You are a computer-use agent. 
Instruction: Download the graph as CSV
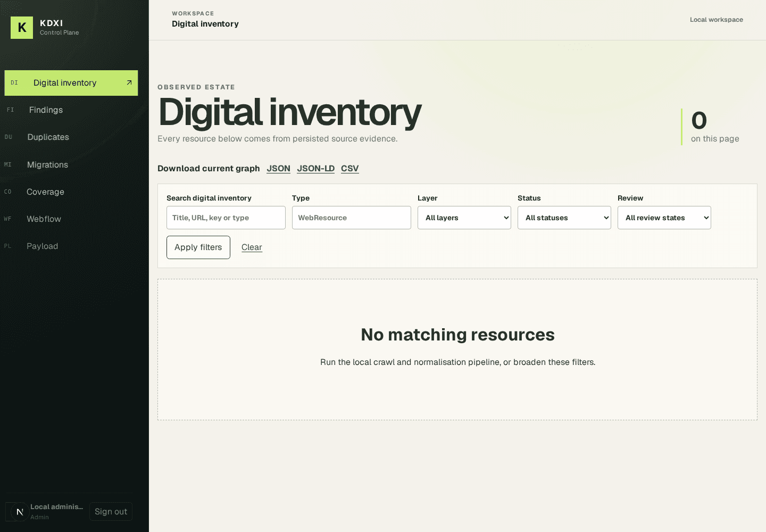350,169
